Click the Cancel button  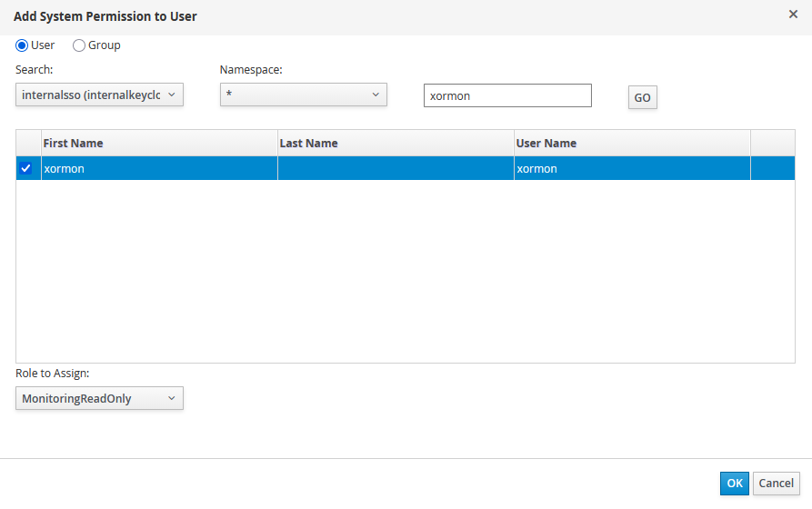click(777, 484)
